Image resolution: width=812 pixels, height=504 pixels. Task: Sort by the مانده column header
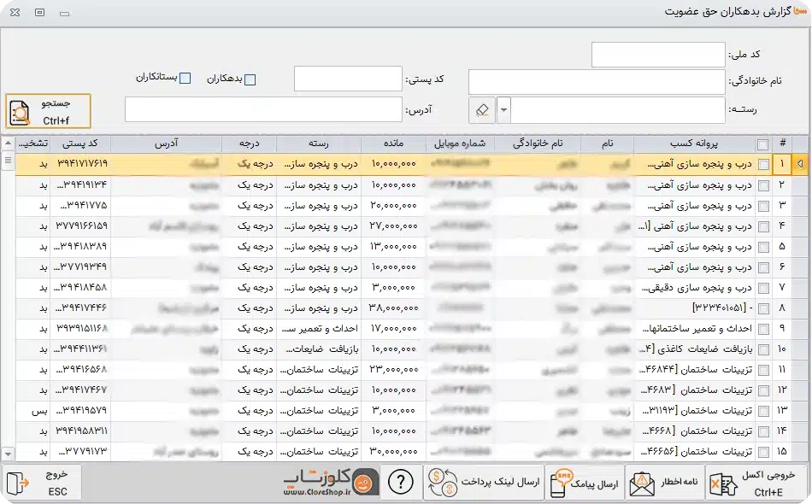pyautogui.click(x=393, y=144)
